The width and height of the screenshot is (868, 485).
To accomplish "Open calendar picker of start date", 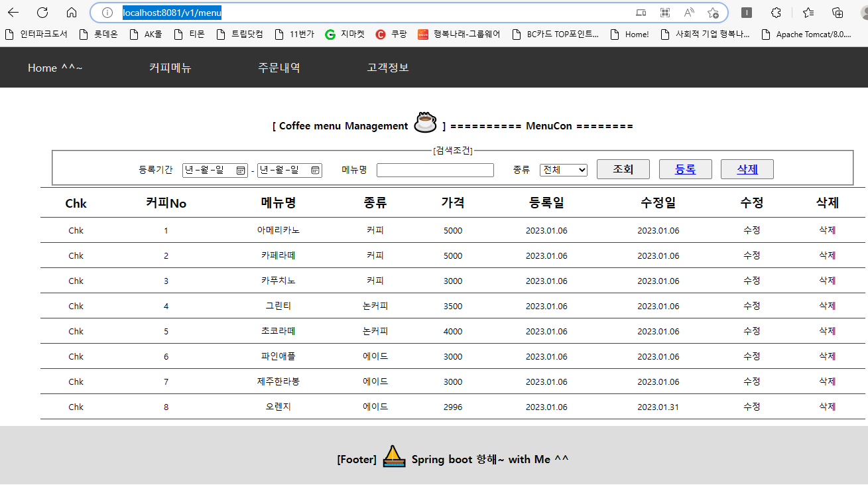I will 241,171.
